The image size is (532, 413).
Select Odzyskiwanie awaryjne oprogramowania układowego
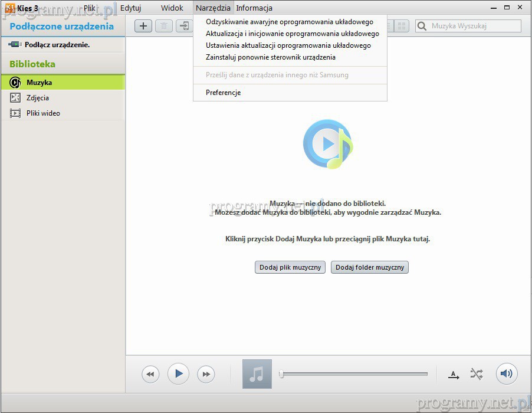click(x=289, y=22)
